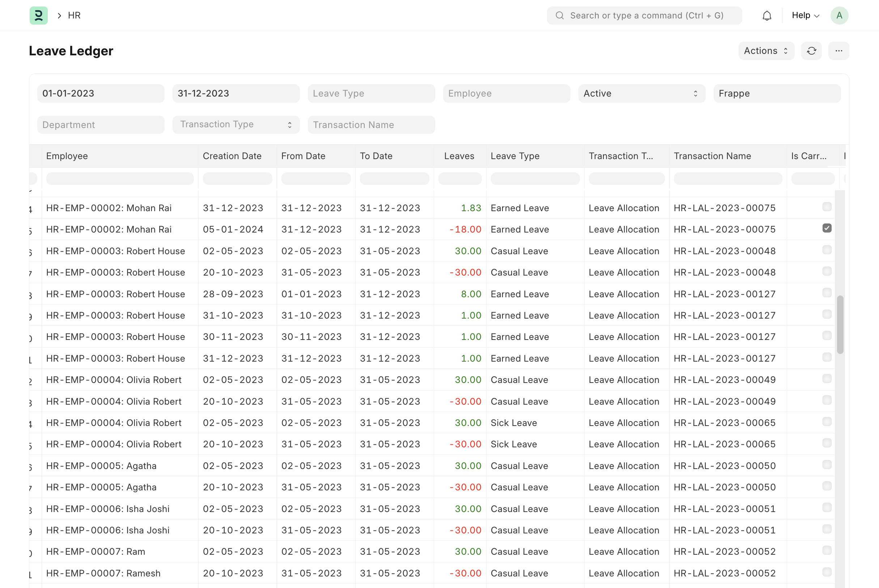
Task: Uncheck the carry-forward box for -18.00 row
Action: click(x=827, y=228)
